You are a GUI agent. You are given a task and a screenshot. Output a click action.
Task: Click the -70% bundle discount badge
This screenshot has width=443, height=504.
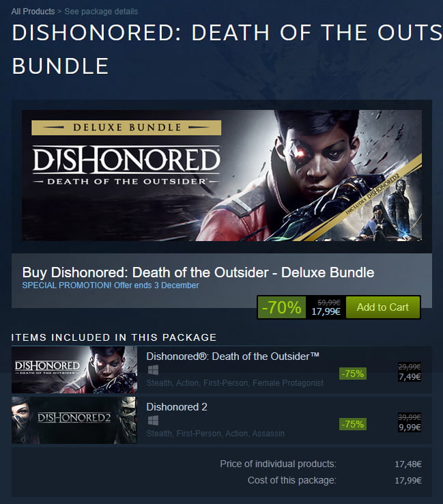click(282, 307)
